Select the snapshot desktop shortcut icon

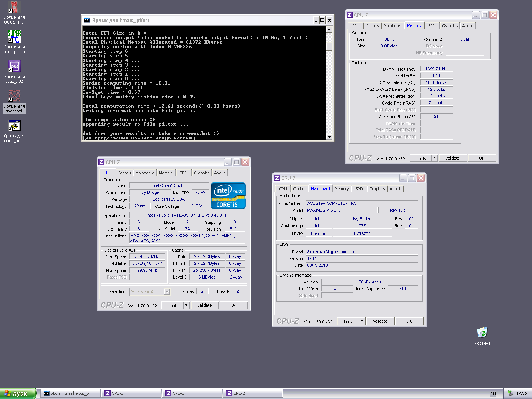pos(14,101)
